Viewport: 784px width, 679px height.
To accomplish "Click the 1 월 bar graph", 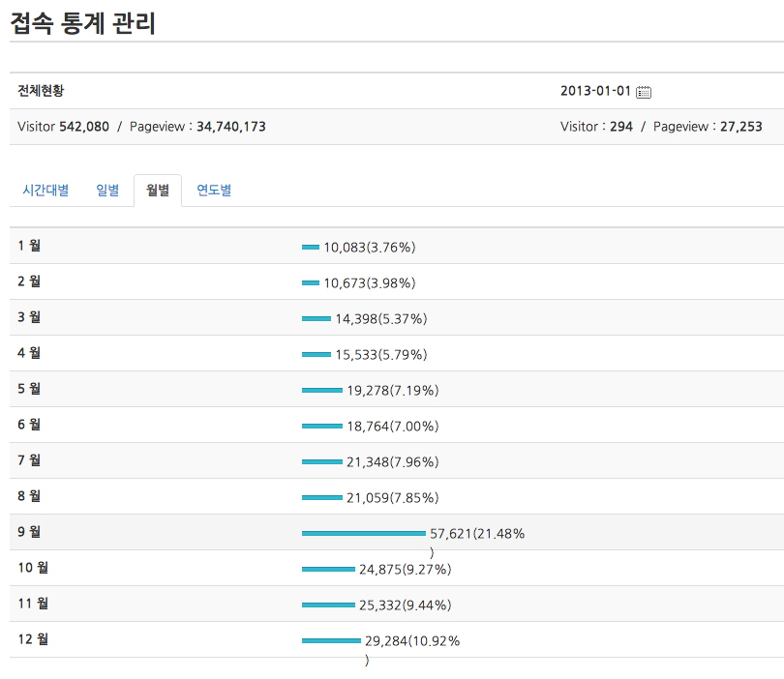I will [311, 247].
